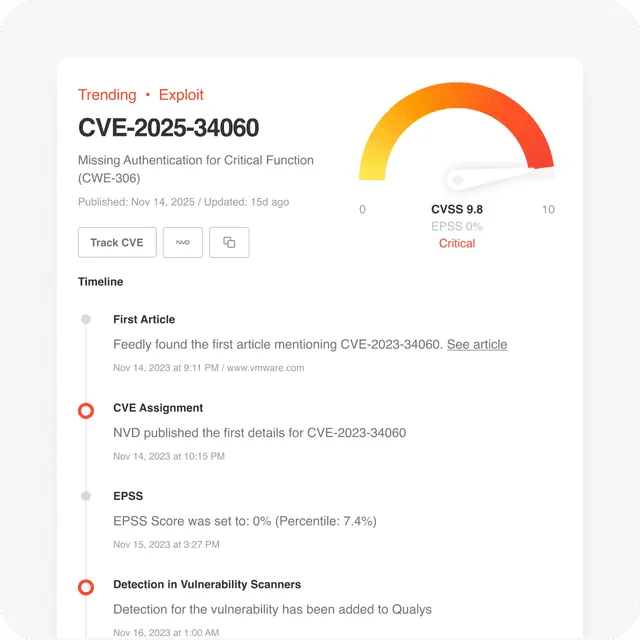
Task: Click the Exploit label
Action: click(x=181, y=95)
